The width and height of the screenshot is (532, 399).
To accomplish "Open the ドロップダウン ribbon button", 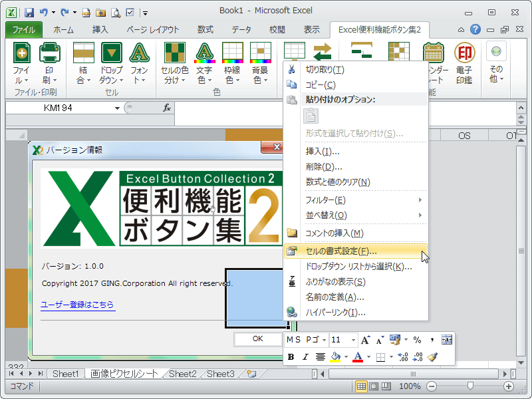I will (111, 63).
